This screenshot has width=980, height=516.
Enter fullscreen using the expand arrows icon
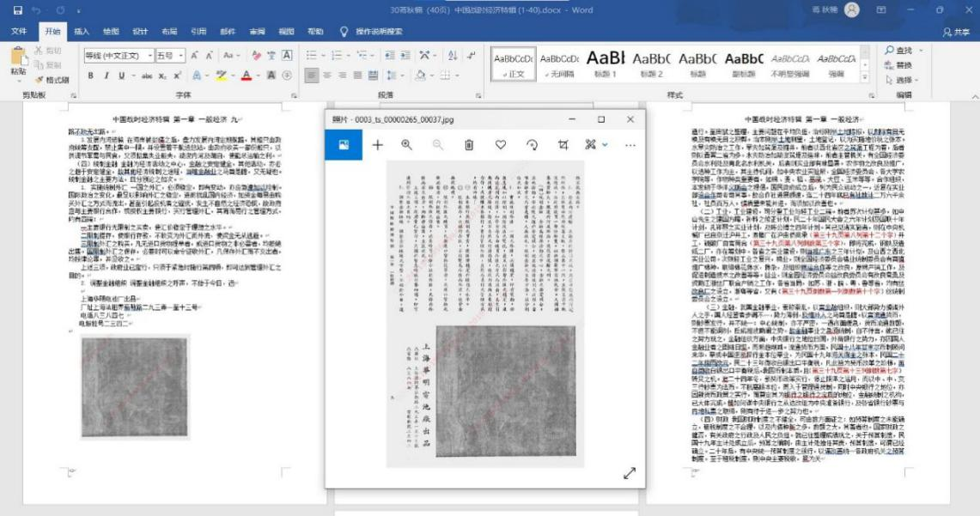pos(629,473)
